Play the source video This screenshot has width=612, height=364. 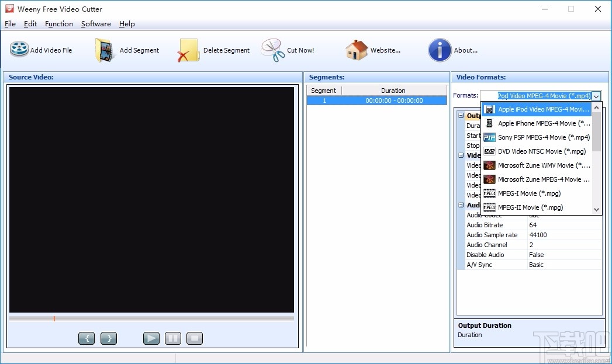[x=151, y=338]
